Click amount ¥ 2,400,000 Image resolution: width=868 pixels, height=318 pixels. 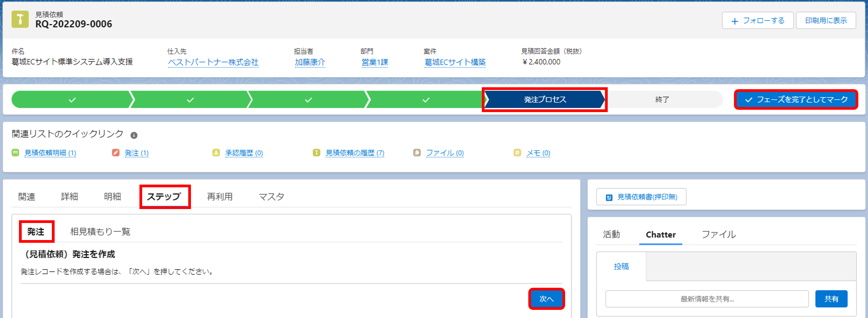point(541,62)
